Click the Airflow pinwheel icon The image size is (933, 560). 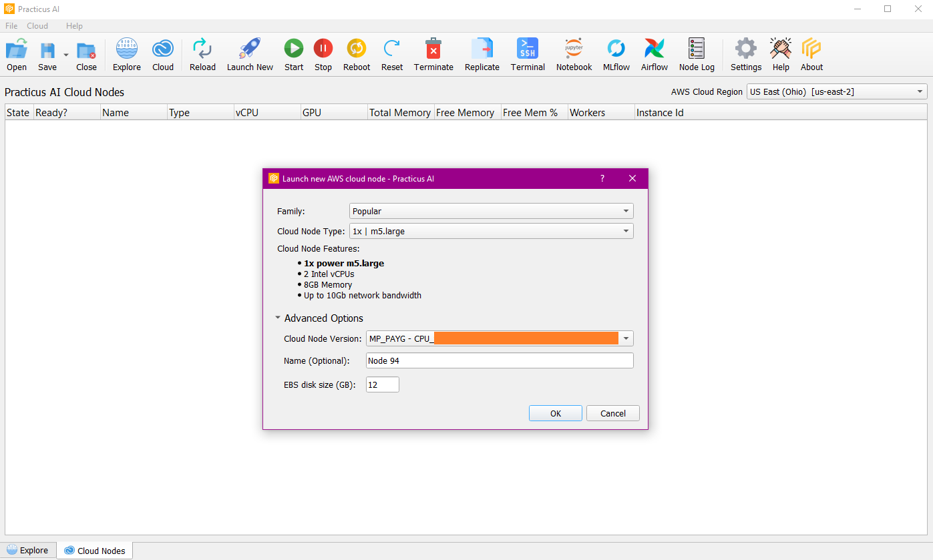[654, 49]
